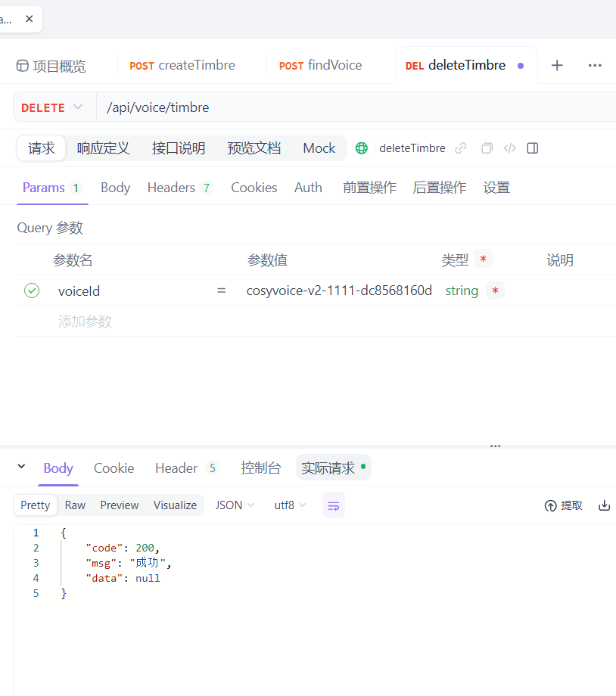This screenshot has height=696, width=616.
Task: Copy the interface link via chain icon
Action: click(461, 148)
